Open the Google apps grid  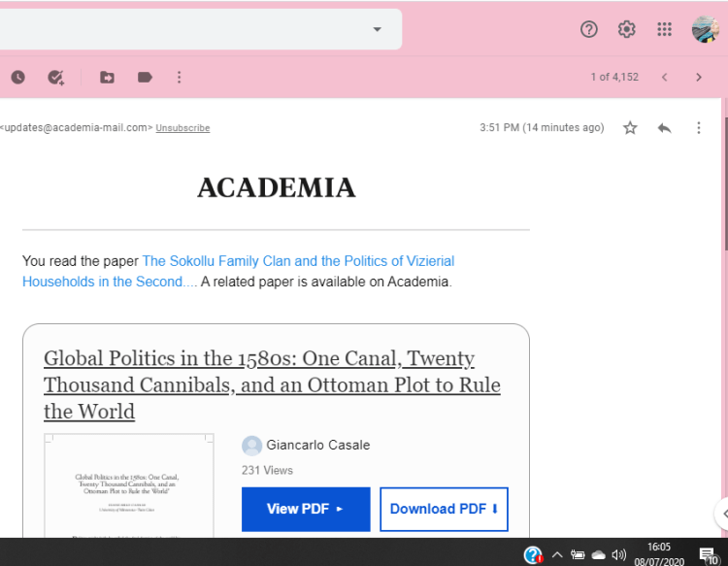click(664, 29)
